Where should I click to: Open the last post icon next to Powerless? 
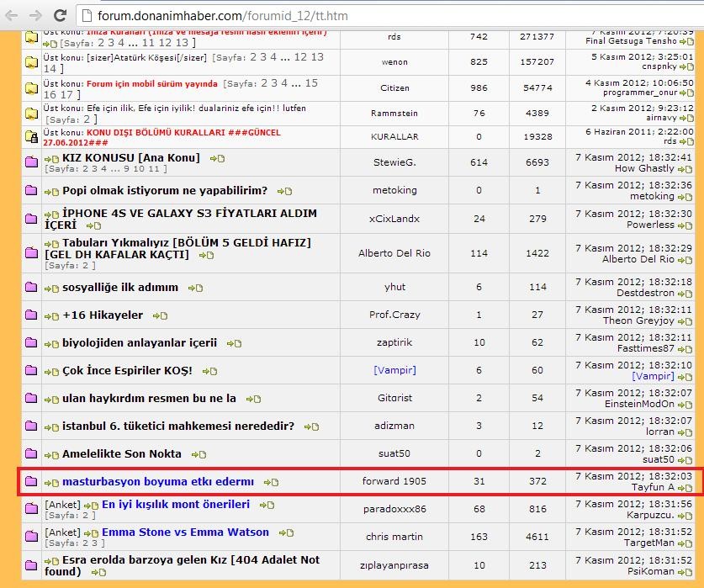pyautogui.click(x=685, y=225)
